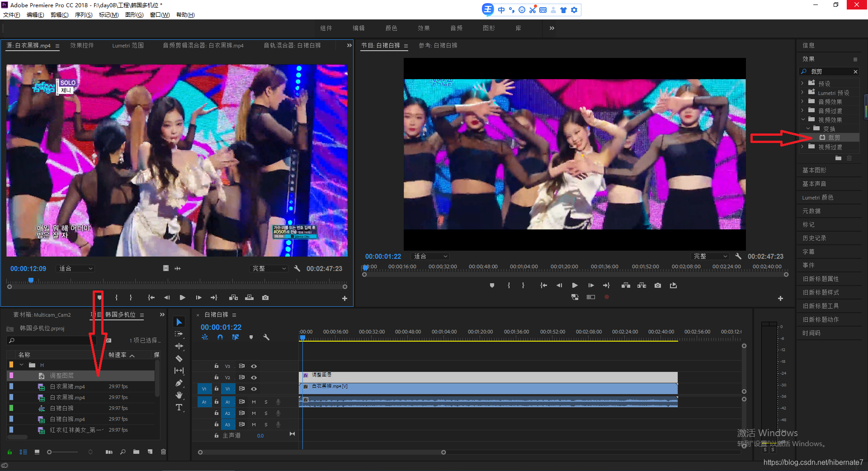Image resolution: width=868 pixels, height=471 pixels.
Task: Select the Slip tool
Action: pyautogui.click(x=179, y=371)
